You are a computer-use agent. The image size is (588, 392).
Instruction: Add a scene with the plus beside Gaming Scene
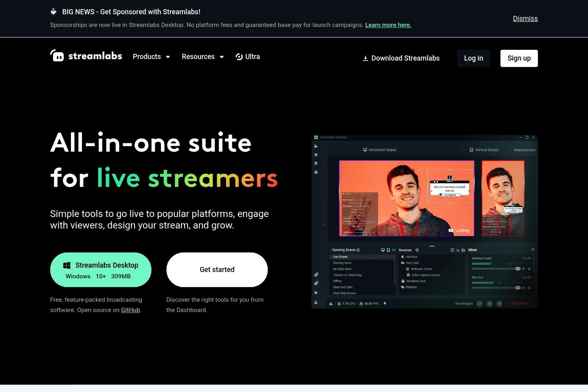click(x=358, y=250)
